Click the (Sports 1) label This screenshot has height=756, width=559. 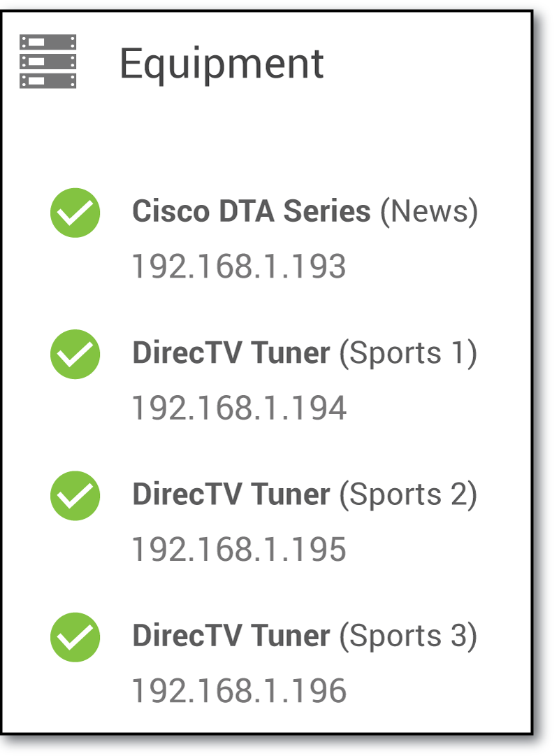point(408,353)
